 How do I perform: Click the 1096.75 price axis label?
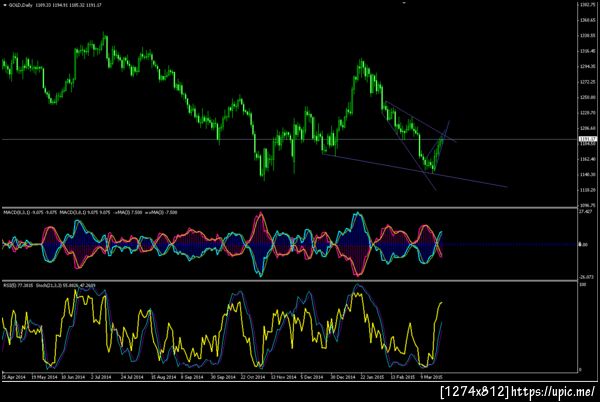(588, 205)
